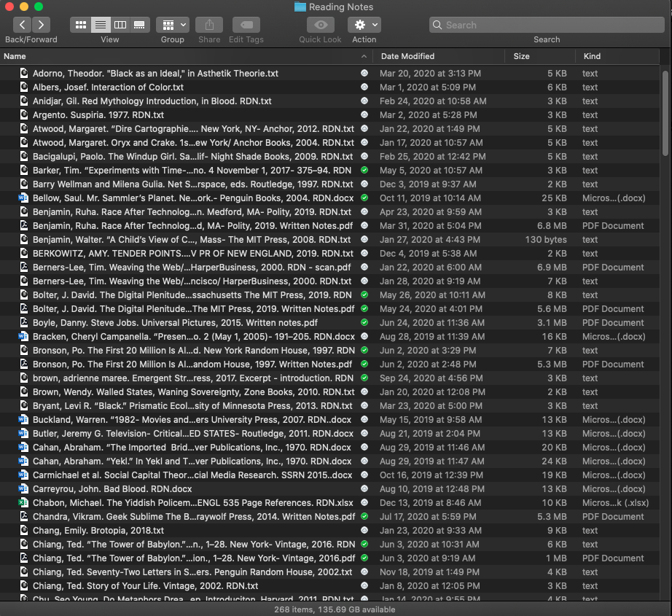Click Word icon for Buckland, Warren docx
The width and height of the screenshot is (672, 616).
point(23,420)
